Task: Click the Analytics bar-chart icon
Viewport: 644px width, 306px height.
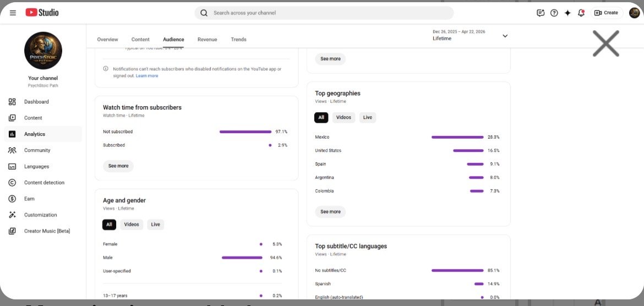Action: click(x=12, y=134)
